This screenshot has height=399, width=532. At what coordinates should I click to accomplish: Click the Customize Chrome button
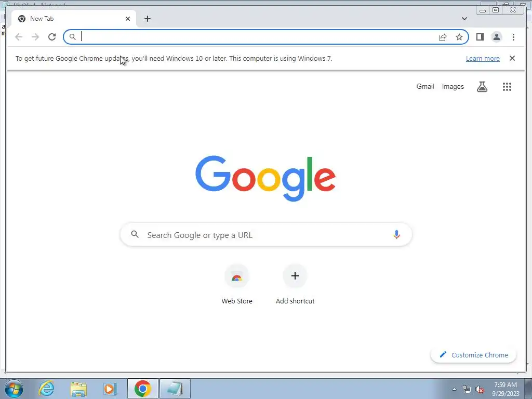473,355
